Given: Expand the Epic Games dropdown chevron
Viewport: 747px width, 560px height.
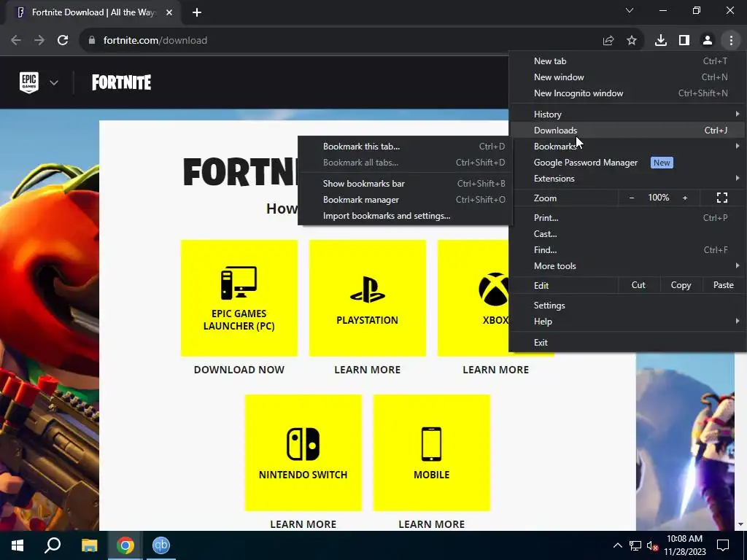Looking at the screenshot, I should coord(54,83).
